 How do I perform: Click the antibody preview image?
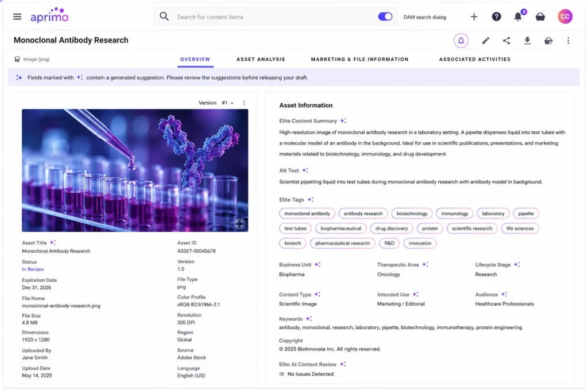click(135, 170)
